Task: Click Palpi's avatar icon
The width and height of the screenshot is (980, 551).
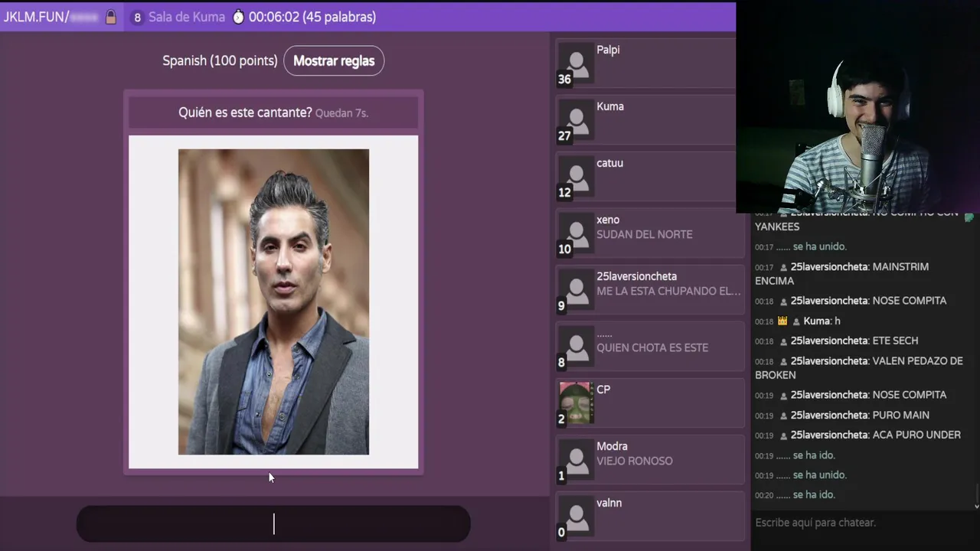Action: [576, 64]
